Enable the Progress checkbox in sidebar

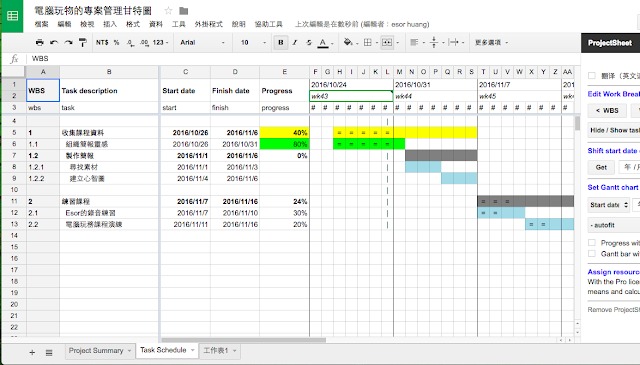tap(592, 243)
